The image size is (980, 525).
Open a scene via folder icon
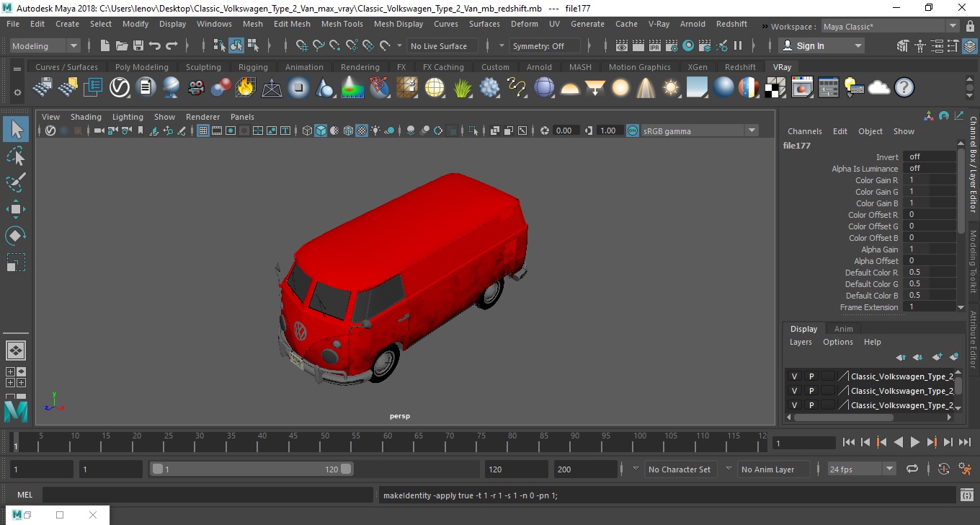122,45
